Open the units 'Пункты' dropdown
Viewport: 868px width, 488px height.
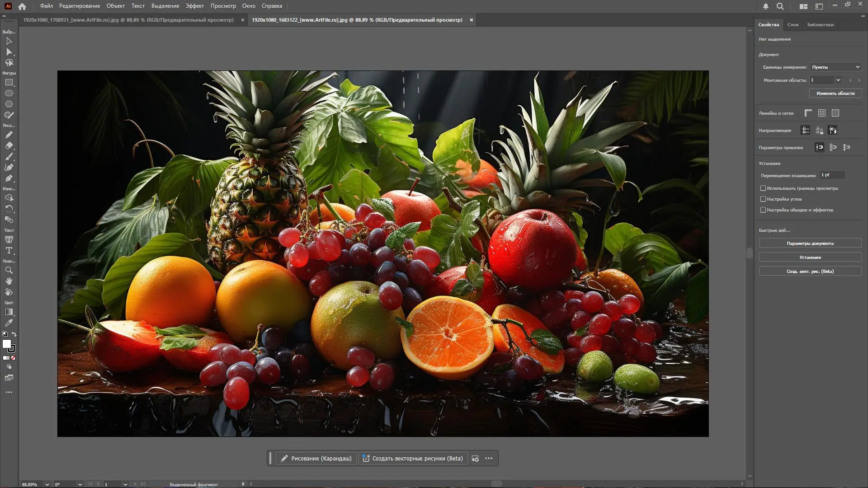click(x=835, y=67)
